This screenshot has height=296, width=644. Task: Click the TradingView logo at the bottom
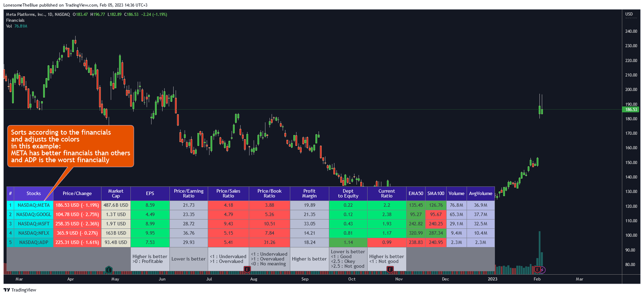[20, 290]
